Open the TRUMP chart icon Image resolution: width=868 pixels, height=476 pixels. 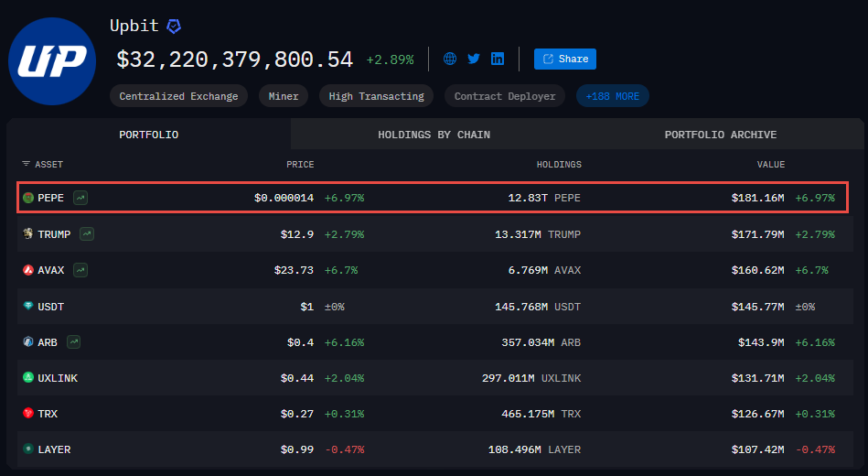87,233
